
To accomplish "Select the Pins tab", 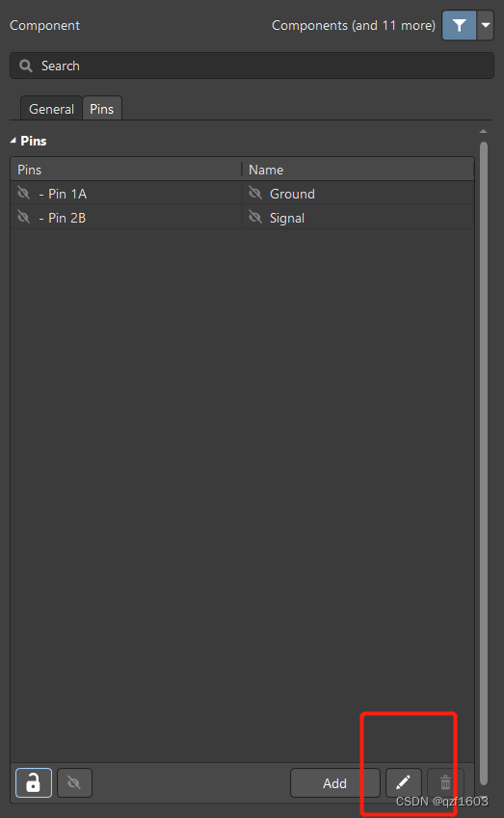I will (x=102, y=109).
